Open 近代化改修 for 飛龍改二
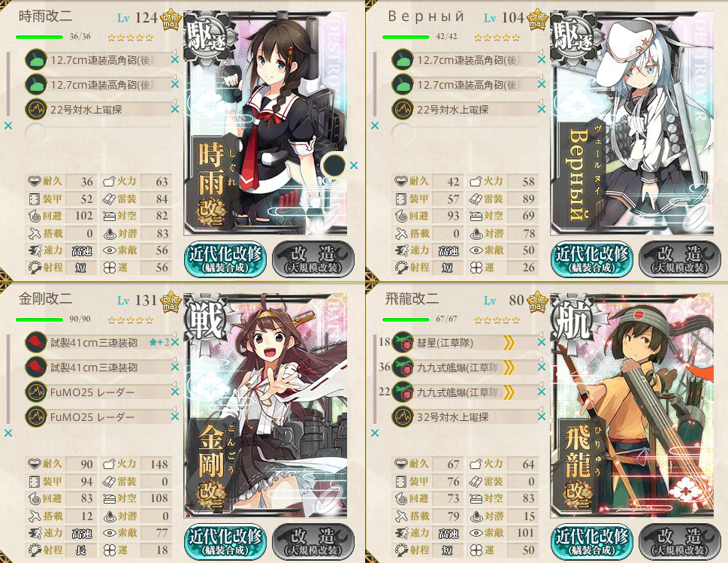 [591, 542]
